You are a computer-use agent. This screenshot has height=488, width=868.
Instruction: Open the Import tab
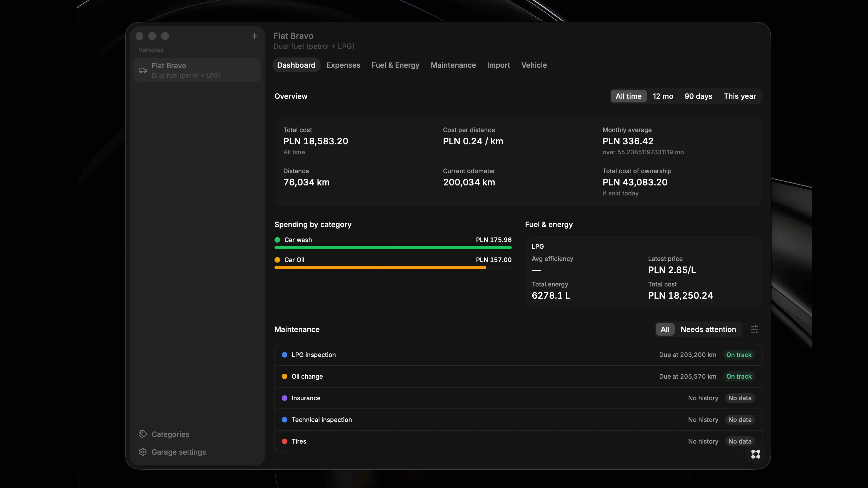(498, 65)
